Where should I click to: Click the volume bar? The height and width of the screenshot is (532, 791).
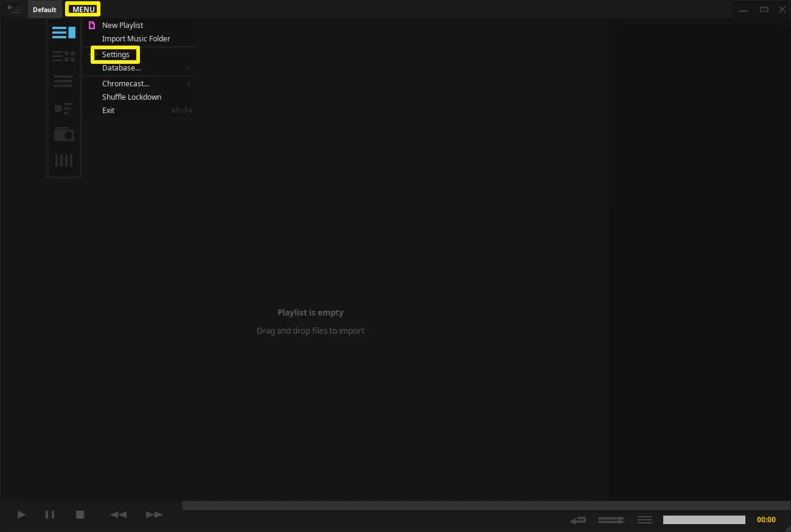pos(704,520)
